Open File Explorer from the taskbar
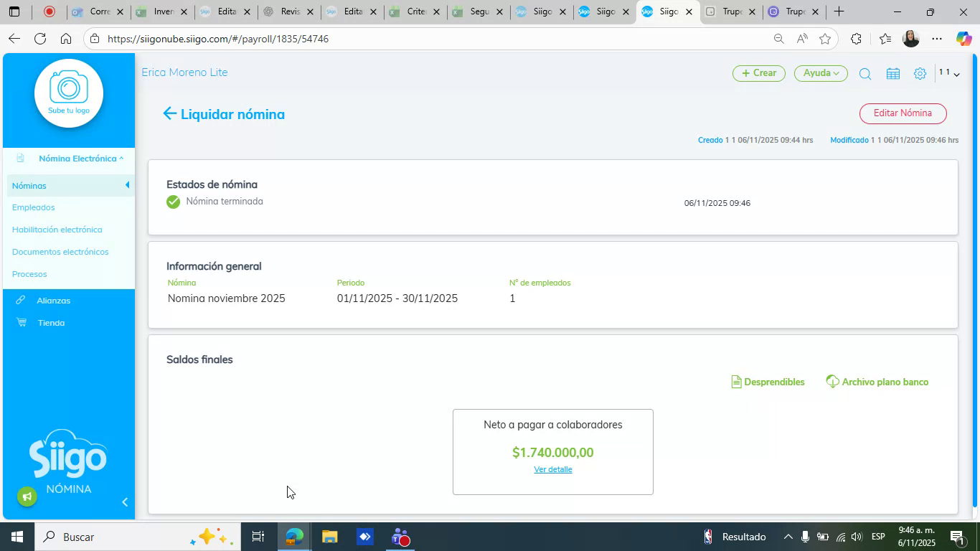The height and width of the screenshot is (551, 980). point(329,537)
